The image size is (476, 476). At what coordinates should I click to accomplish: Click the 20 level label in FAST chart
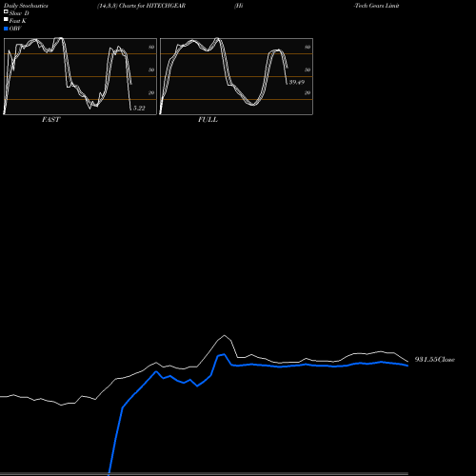tap(151, 92)
